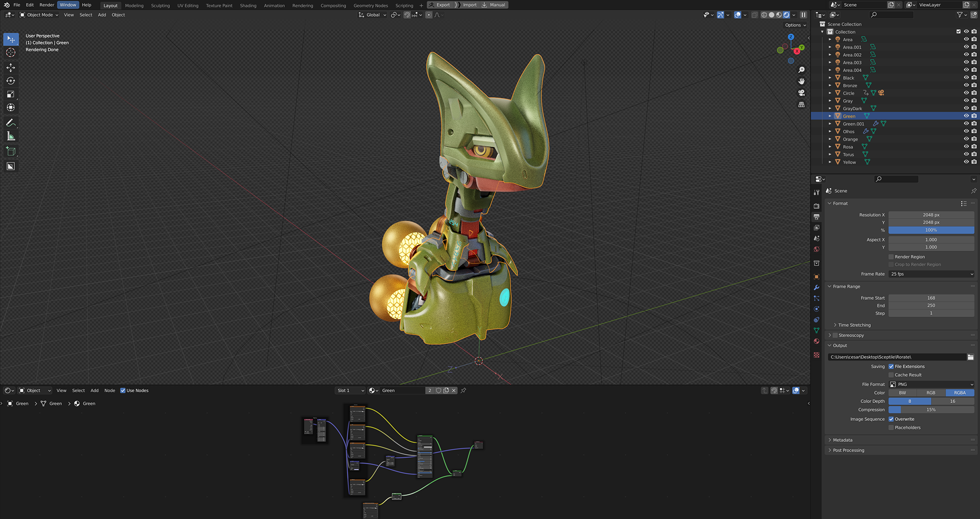This screenshot has height=519, width=980.
Task: Switch to the Geometry Nodes workspace tab
Action: pyautogui.click(x=371, y=6)
